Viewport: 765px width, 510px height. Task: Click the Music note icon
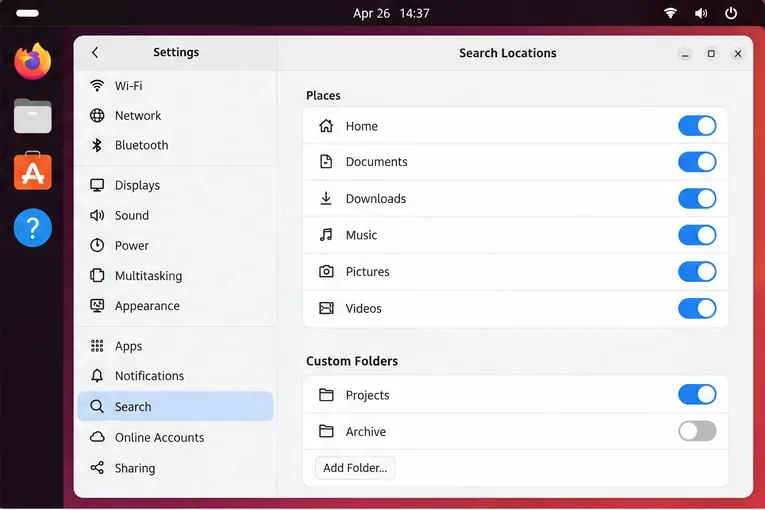(x=326, y=235)
